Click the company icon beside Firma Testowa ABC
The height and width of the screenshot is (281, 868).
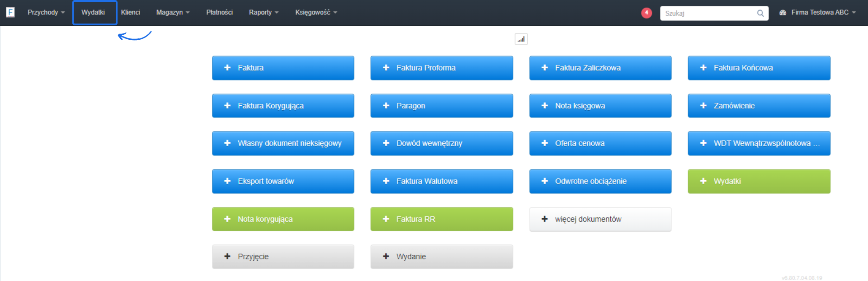[783, 13]
